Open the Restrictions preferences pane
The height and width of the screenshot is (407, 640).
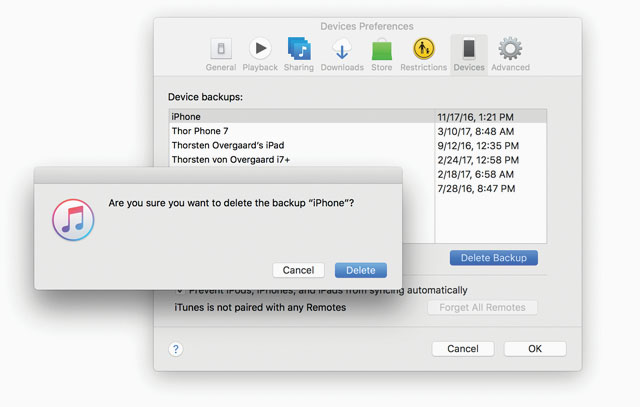424,55
